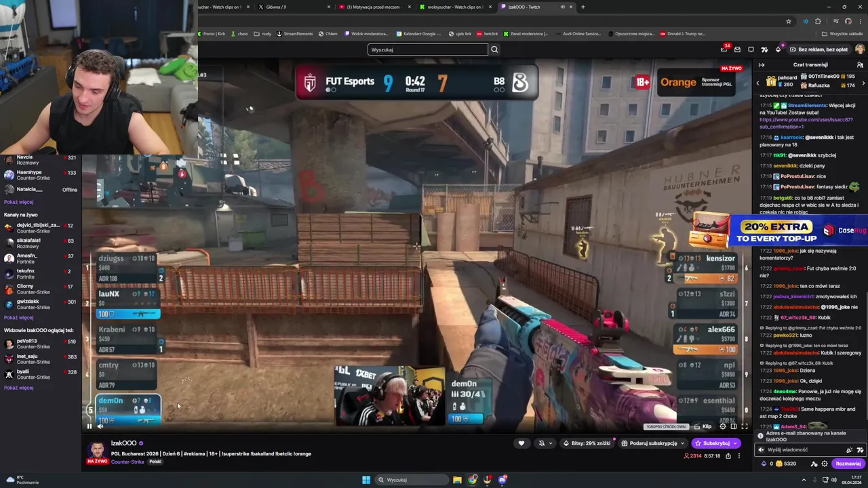Open the Windows Start menu
The image size is (868, 488).
(x=366, y=480)
